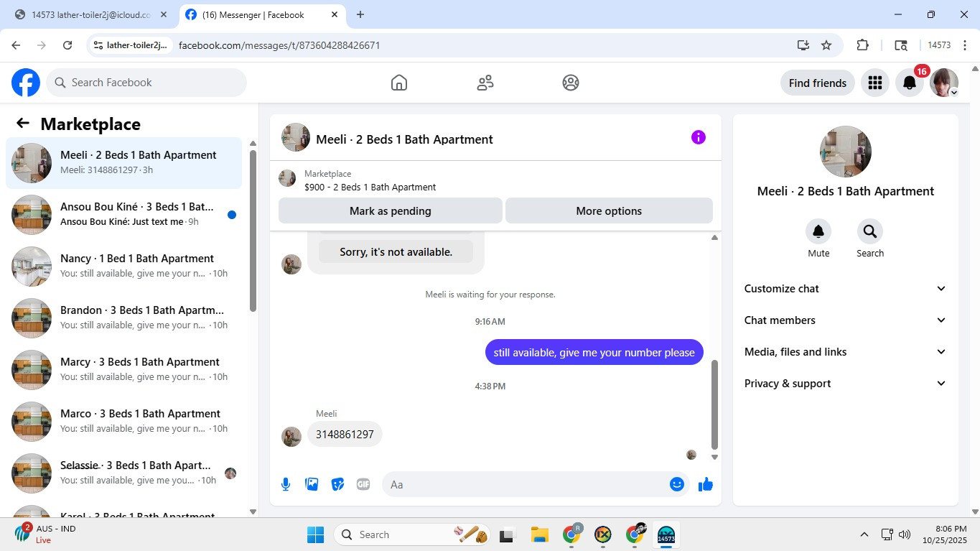This screenshot has width=980, height=551.
Task: Go to the Home feed icon
Action: 399,83
